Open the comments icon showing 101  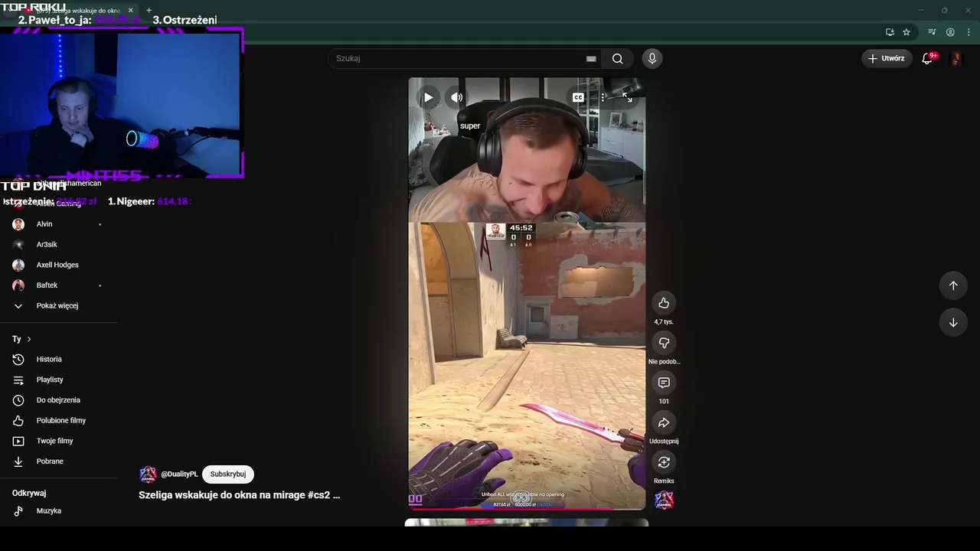664,383
